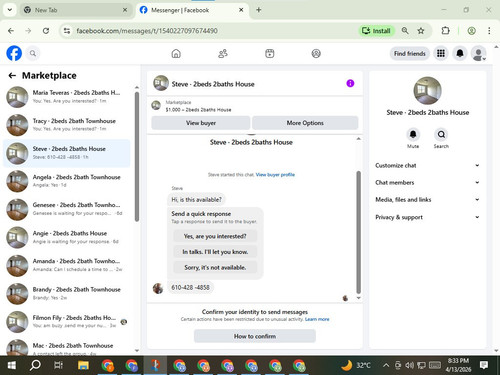Click the Find friends button

click(410, 53)
